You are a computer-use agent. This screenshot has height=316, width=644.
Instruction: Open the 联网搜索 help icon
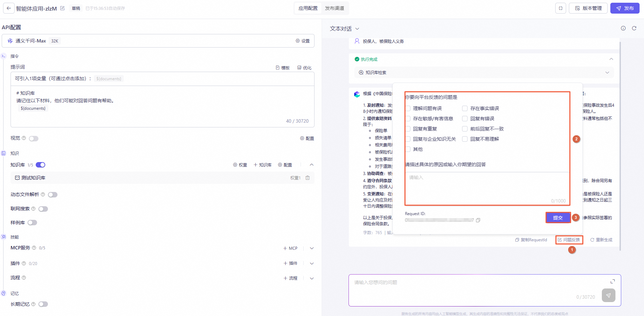click(x=33, y=209)
